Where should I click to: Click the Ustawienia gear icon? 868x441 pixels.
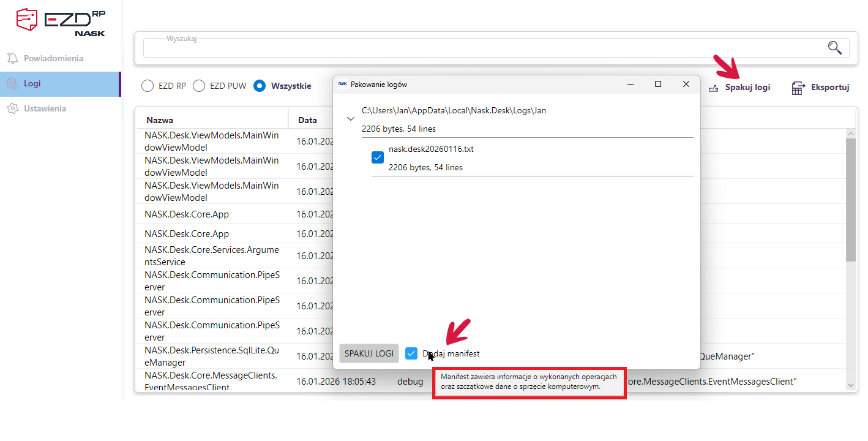[12, 108]
